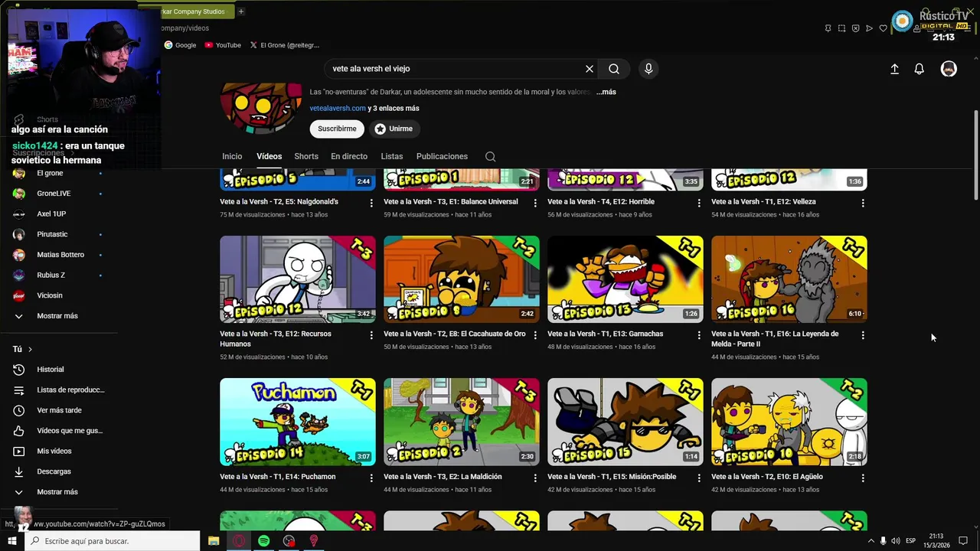Click the browser player arrow icon
This screenshot has height=551, width=980.
click(869, 28)
